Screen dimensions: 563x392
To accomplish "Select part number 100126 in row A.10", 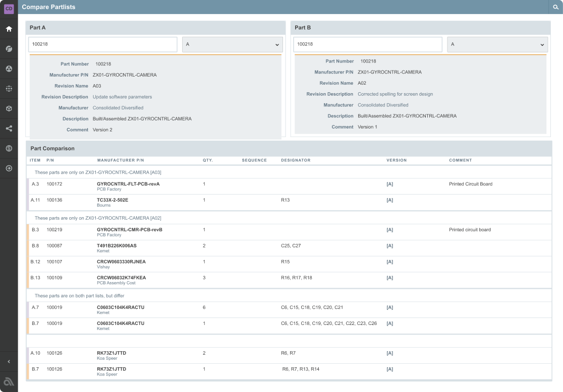I will pos(54,353).
